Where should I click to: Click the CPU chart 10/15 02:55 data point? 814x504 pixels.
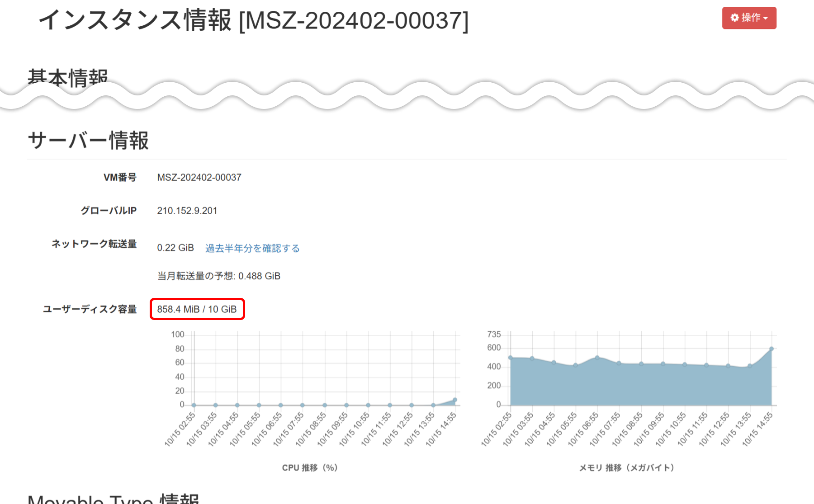point(194,405)
